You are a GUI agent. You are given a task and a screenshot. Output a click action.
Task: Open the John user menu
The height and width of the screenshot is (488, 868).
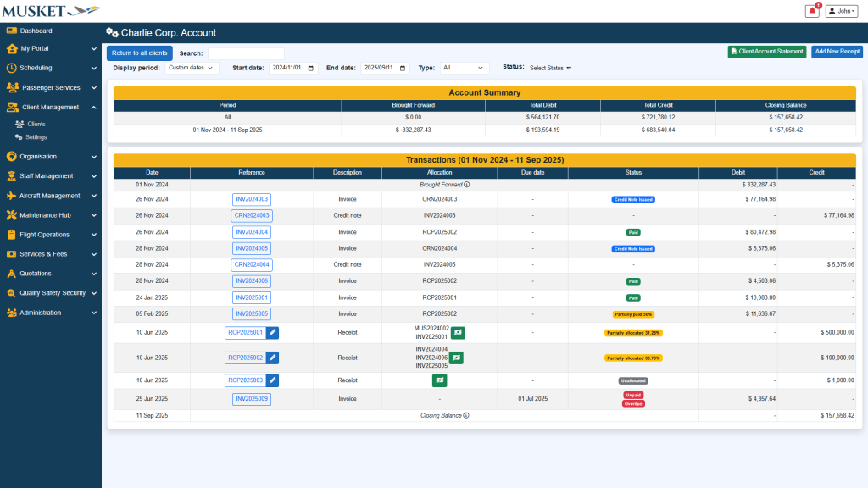tap(843, 11)
